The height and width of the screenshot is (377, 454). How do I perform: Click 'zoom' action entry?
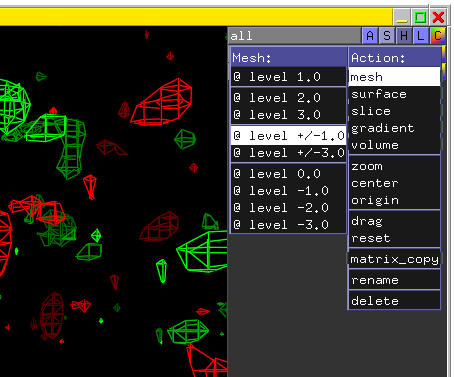pyautogui.click(x=394, y=166)
